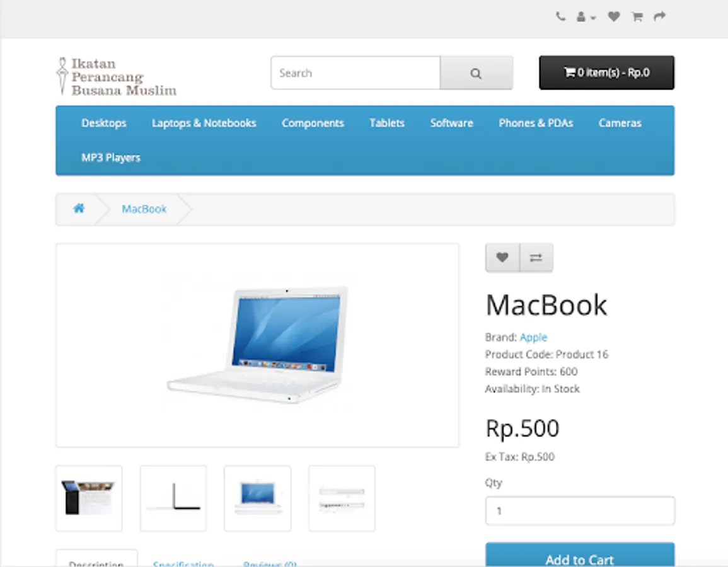View fourth thumbnail showing ports closeup

[342, 498]
